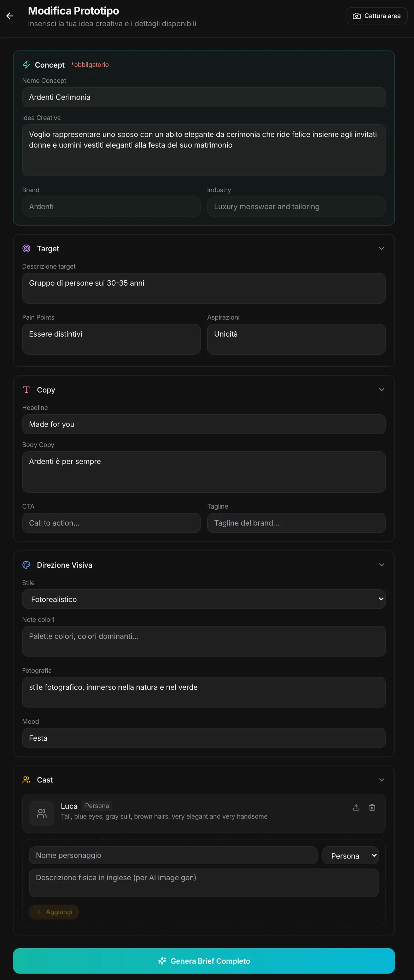Click the Descrizione fisica text area
This screenshot has height=980, width=414.
(x=204, y=883)
